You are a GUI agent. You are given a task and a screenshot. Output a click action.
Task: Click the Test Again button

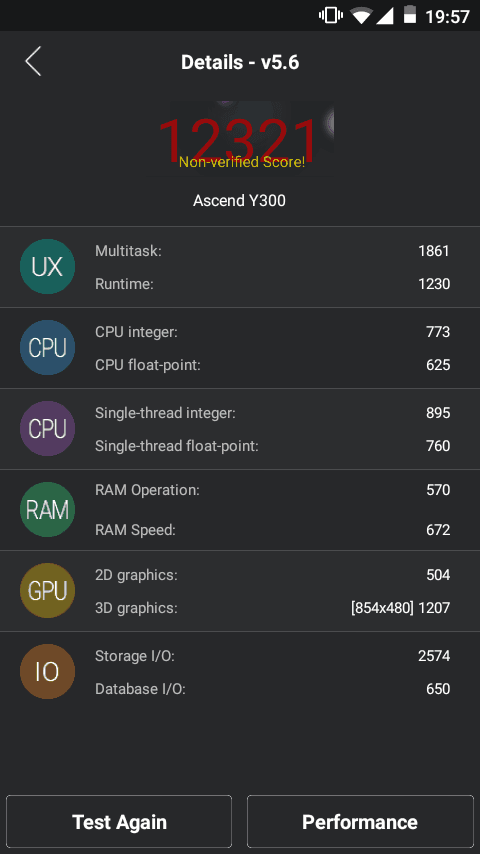point(119,822)
